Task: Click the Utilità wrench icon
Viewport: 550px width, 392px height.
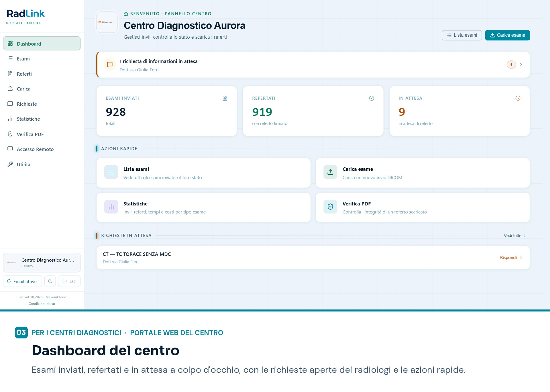Action: pos(10,164)
